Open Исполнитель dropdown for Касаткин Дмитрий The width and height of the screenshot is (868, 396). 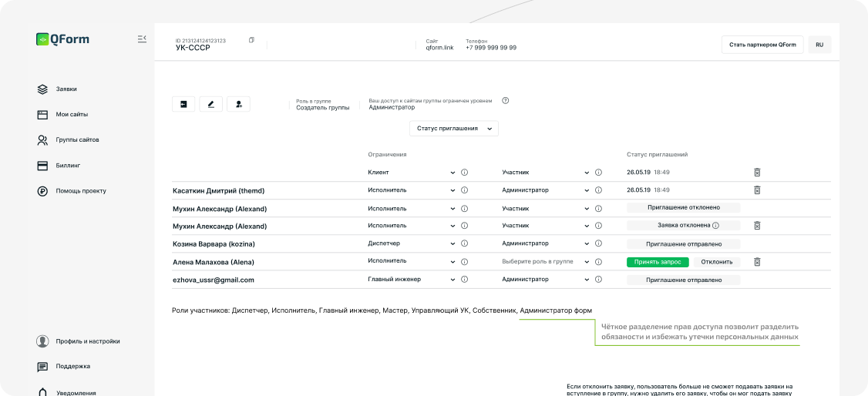pos(412,190)
